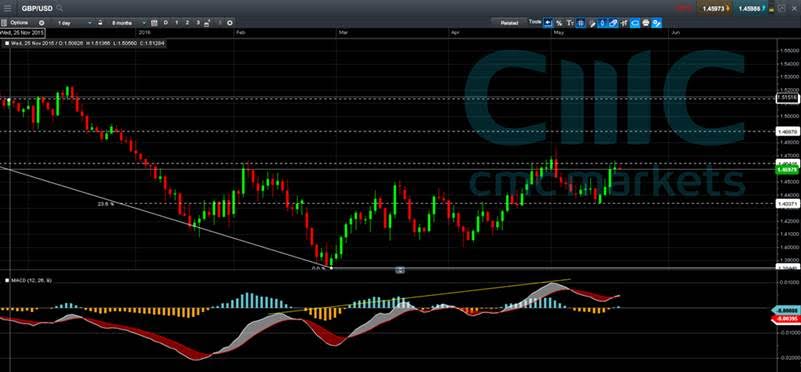Select chart preset 3

(198, 23)
